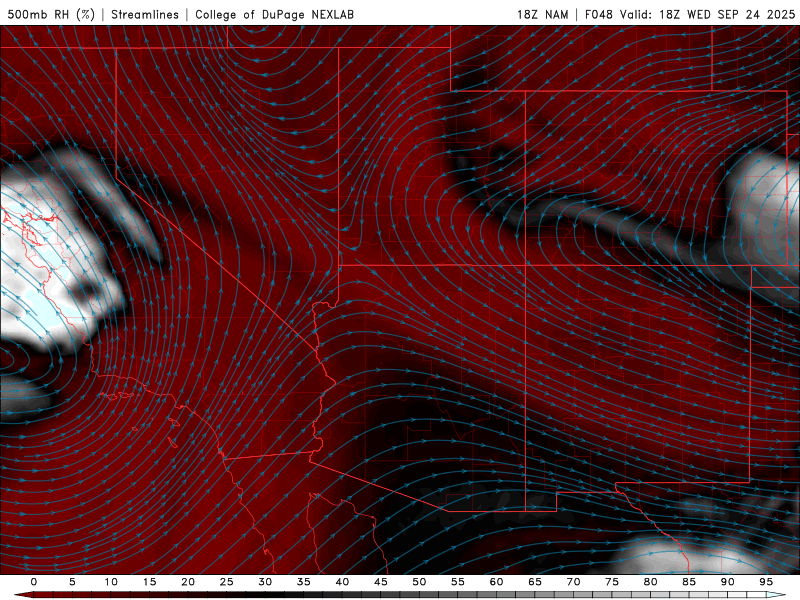Click colorbar label "50"

[x=419, y=582]
